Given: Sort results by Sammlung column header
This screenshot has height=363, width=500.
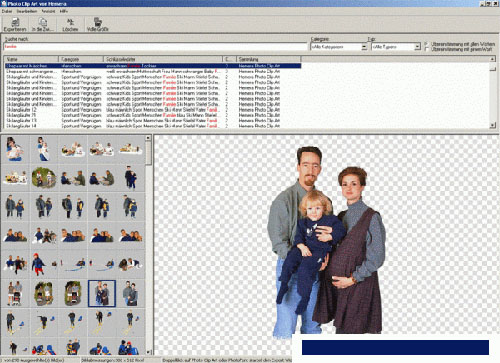Looking at the screenshot, I should click(269, 59).
